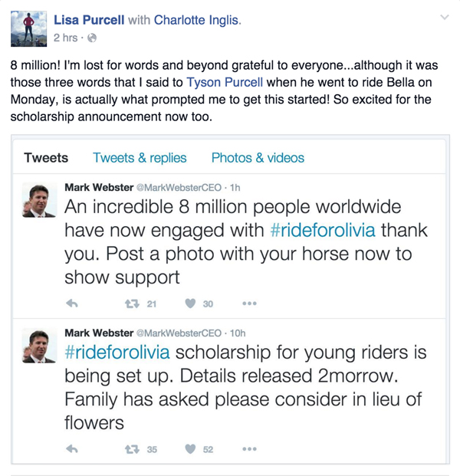Expand the post options chevron

445,17
